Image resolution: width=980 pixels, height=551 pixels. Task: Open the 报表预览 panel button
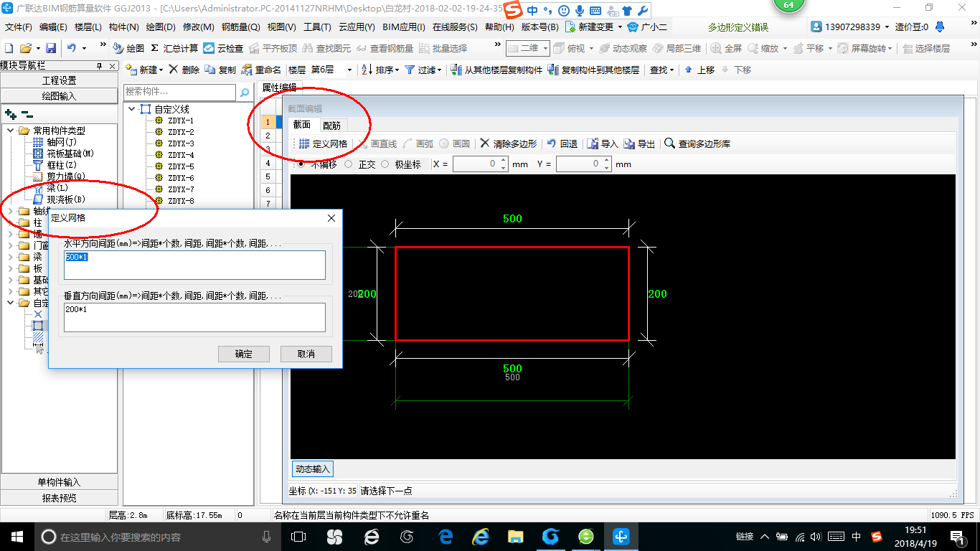pos(59,498)
